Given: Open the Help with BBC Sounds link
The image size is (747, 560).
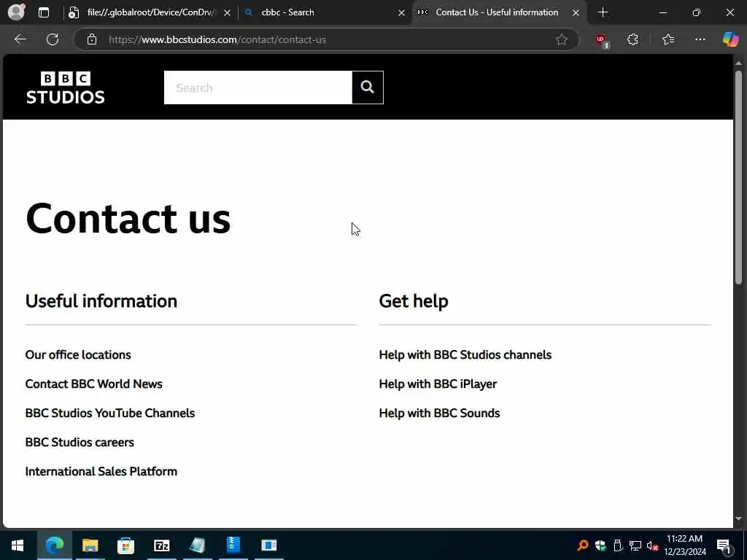Looking at the screenshot, I should coord(440,413).
